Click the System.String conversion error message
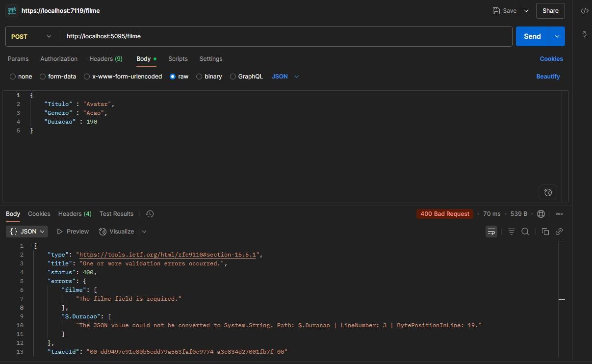This screenshot has height=364, width=592. (279, 325)
